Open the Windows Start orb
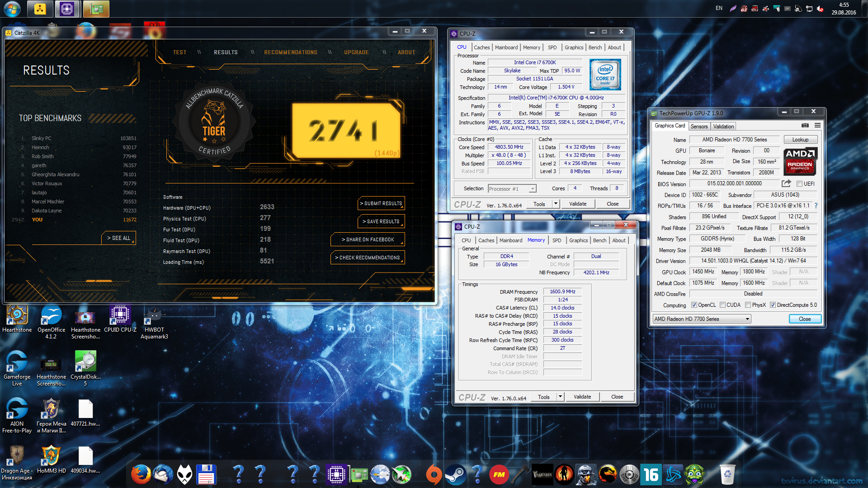 (x=12, y=9)
